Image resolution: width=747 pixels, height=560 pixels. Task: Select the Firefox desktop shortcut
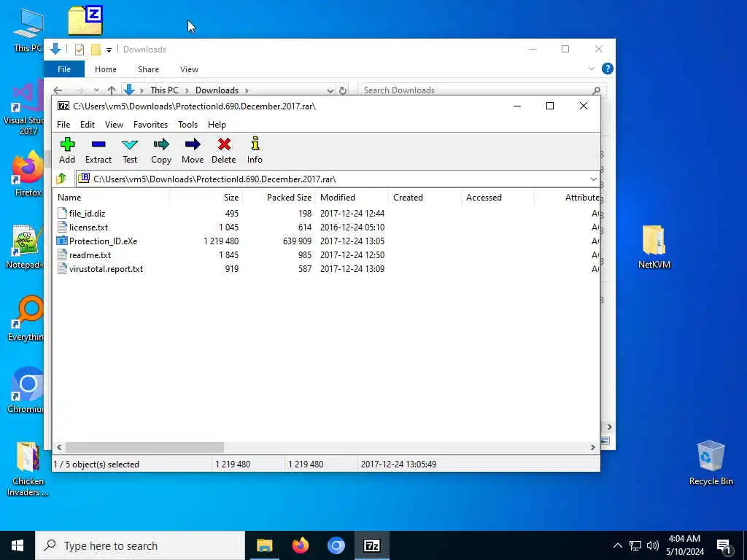(x=28, y=174)
